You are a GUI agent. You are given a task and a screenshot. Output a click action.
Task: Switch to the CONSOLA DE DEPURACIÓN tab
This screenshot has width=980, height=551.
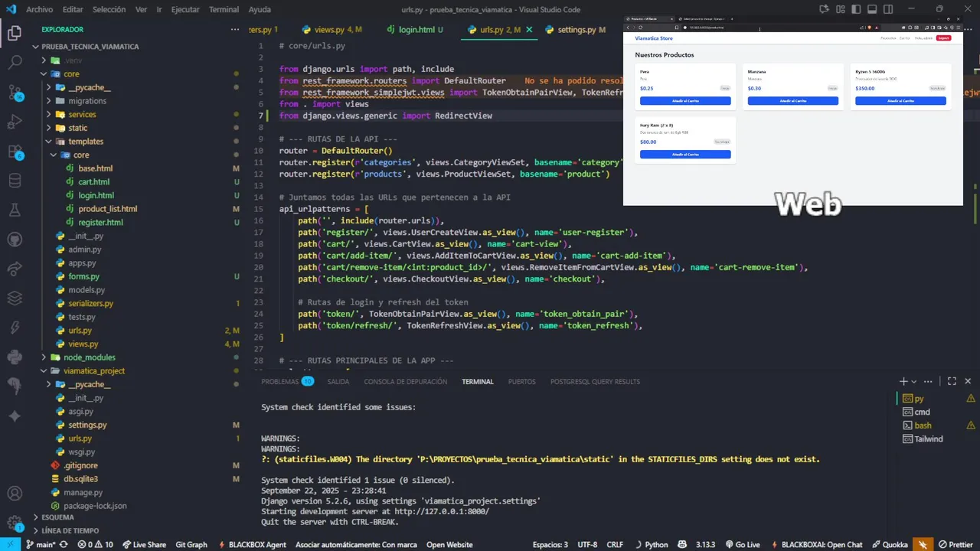[x=405, y=381]
